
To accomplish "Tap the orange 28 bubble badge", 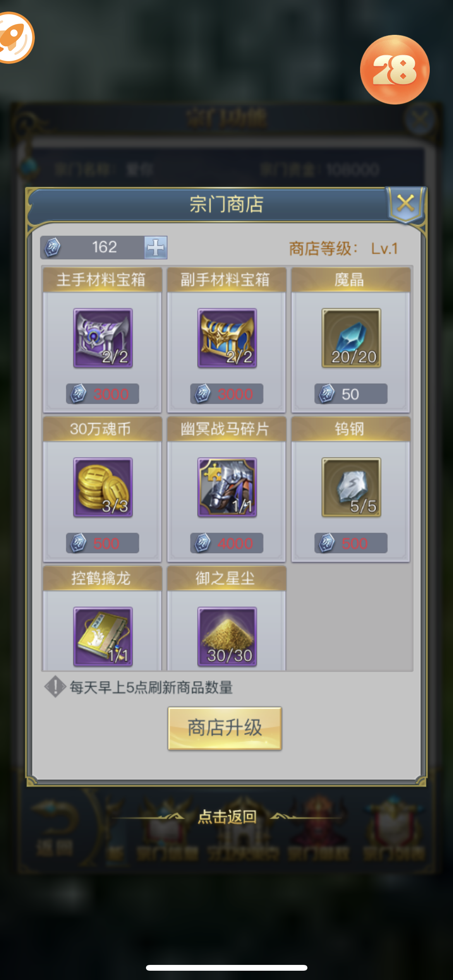I will [395, 70].
